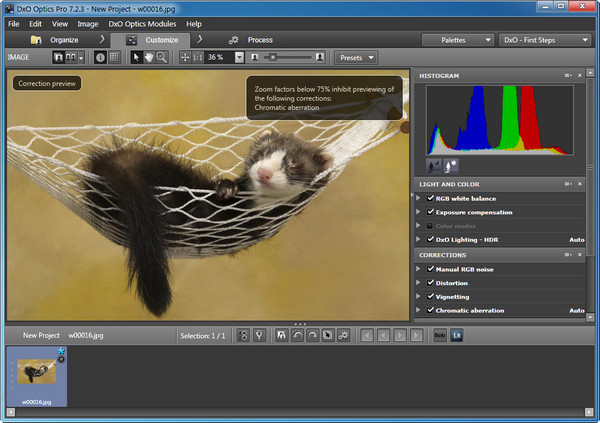Uncheck RGB white balance correction

(430, 198)
